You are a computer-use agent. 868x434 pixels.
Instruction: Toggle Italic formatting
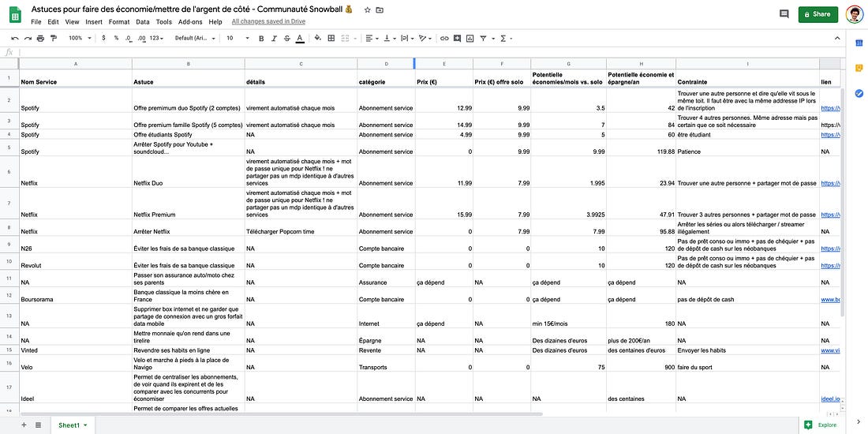tap(274, 38)
